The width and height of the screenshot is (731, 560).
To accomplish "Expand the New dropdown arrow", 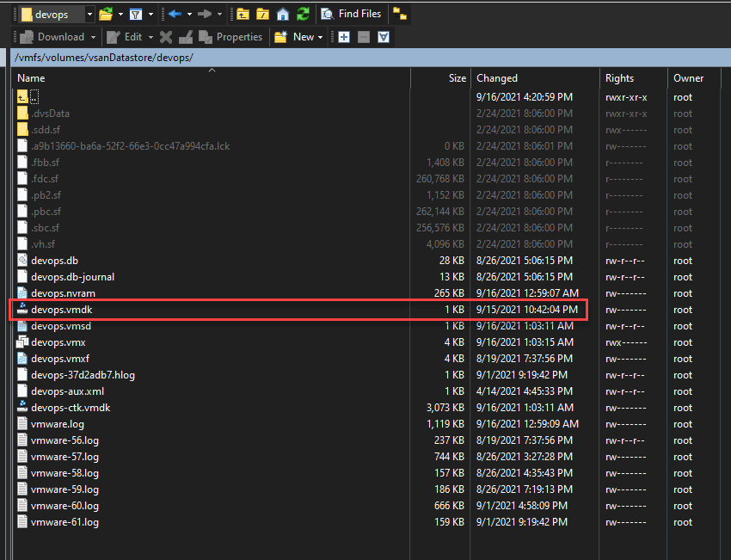I will click(x=321, y=37).
